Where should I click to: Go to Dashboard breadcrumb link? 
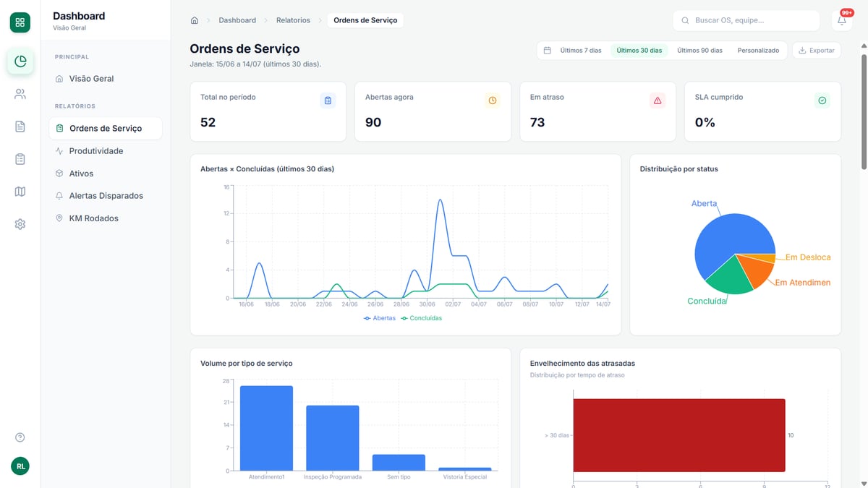click(237, 20)
